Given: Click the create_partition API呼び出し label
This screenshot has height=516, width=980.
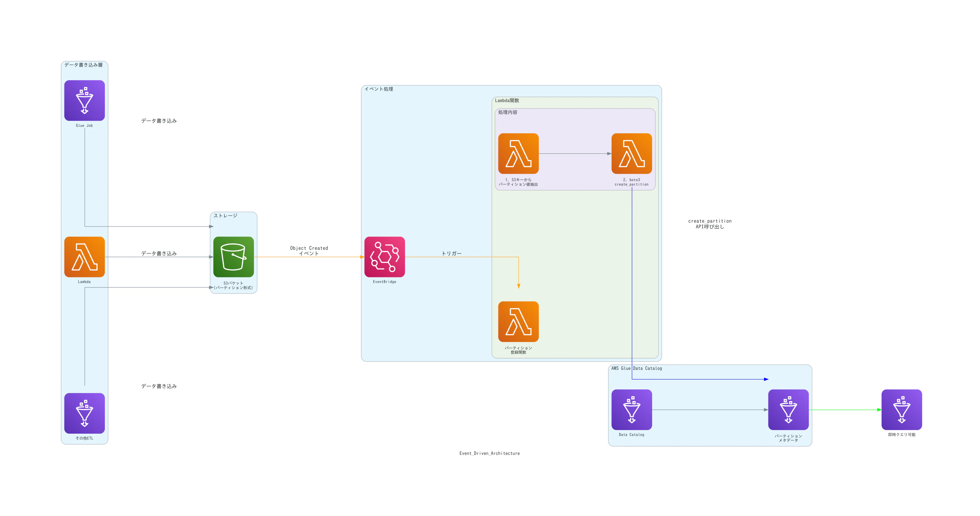Looking at the screenshot, I should tap(710, 224).
